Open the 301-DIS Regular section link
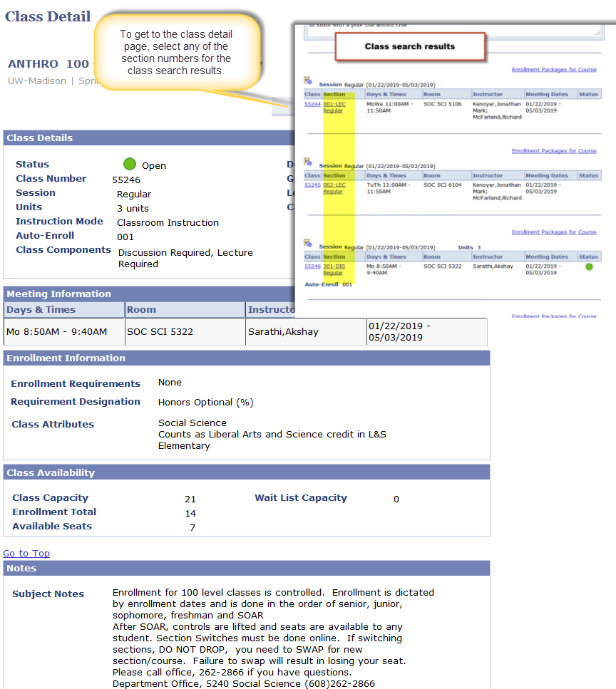This screenshot has height=689, width=616. (334, 269)
